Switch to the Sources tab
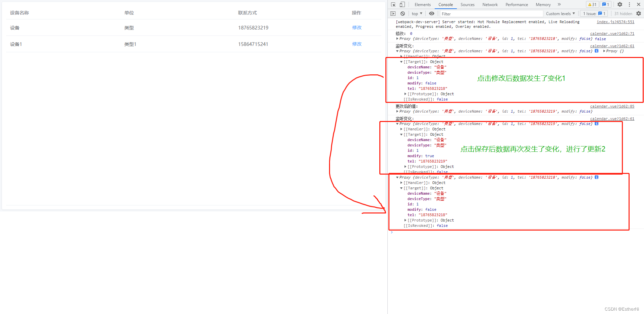This screenshot has height=314, width=644. [x=467, y=4]
